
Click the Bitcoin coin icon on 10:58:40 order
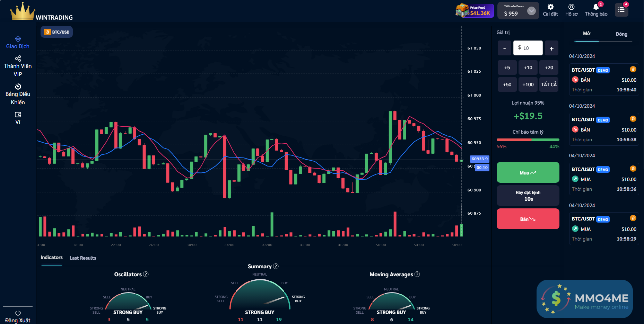click(x=633, y=69)
